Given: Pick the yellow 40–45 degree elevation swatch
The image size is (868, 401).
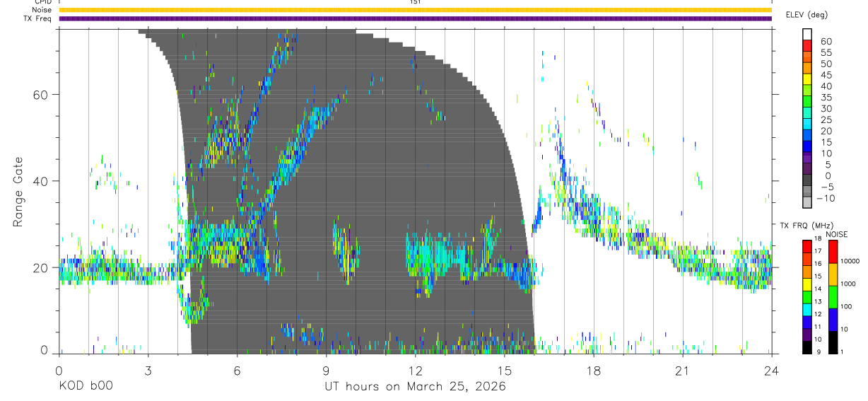Looking at the screenshot, I should click(x=807, y=79).
